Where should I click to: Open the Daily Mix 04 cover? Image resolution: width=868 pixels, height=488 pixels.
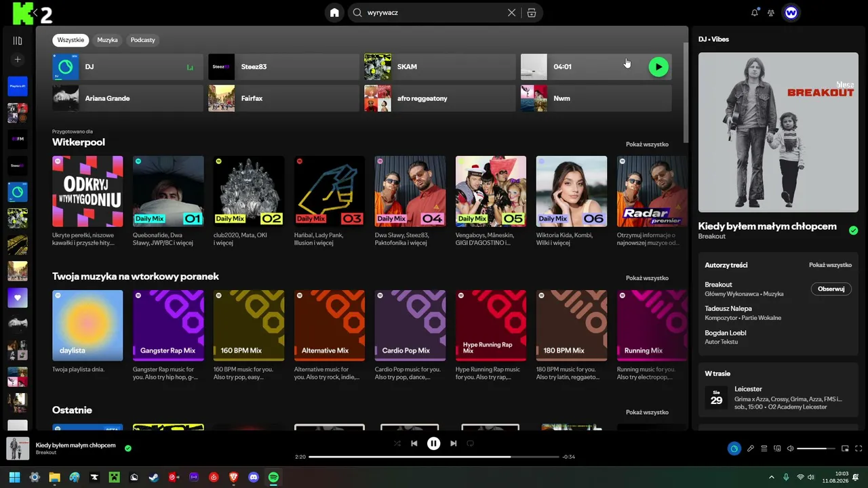[x=410, y=191]
